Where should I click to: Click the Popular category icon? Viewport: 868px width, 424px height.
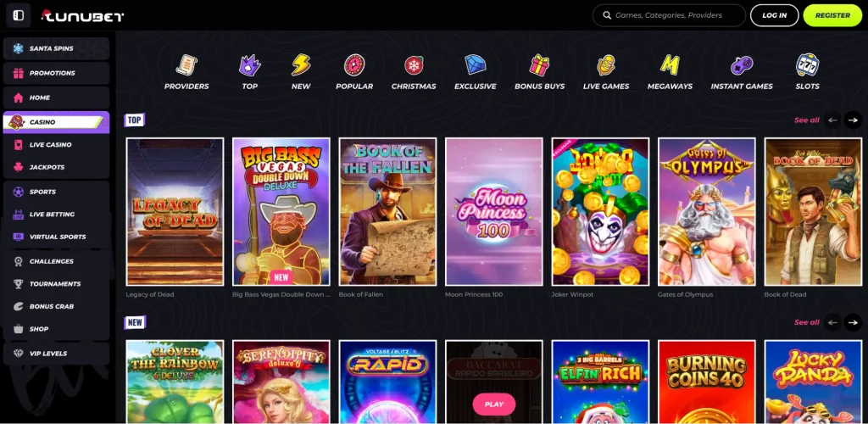[354, 65]
